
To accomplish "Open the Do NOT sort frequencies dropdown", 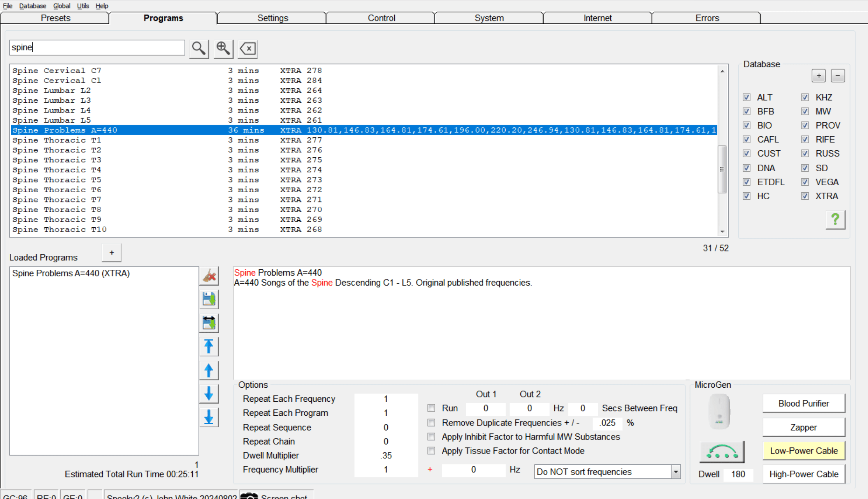I will 607,472.
